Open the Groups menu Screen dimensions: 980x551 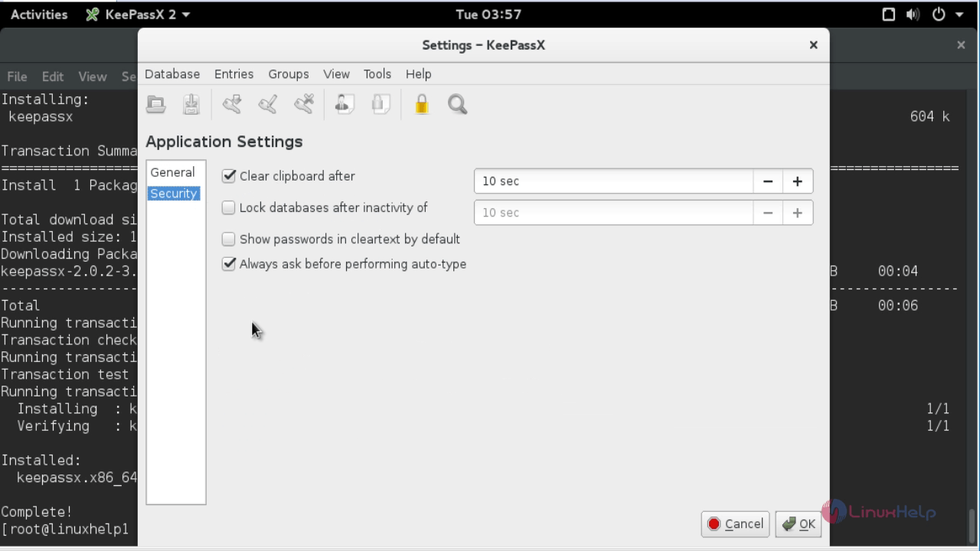pos(289,73)
